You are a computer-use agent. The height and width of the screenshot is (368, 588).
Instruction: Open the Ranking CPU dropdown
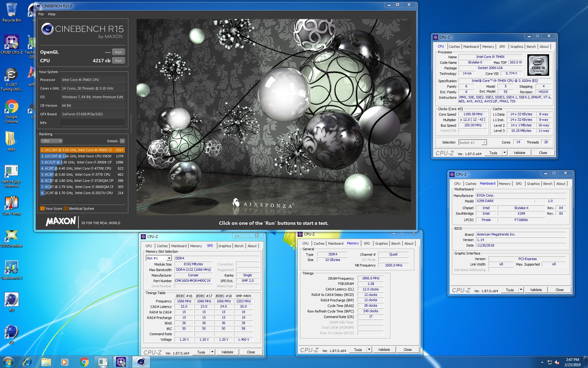(x=51, y=141)
